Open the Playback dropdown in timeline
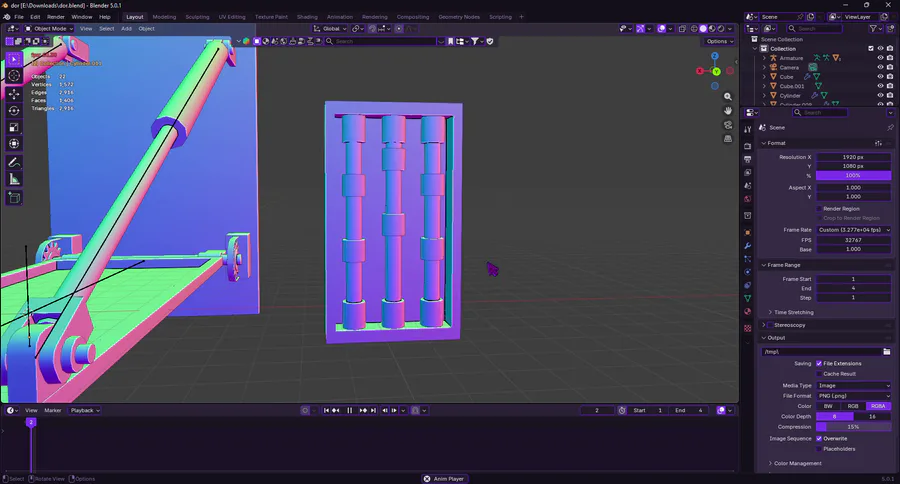 coord(85,411)
